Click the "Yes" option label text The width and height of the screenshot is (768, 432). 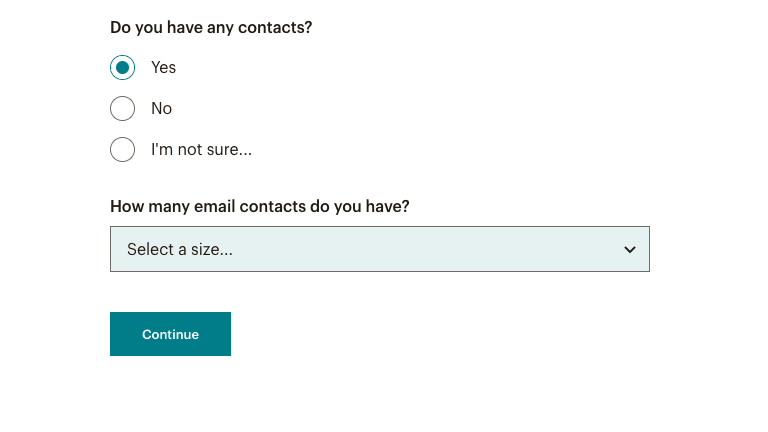(x=163, y=68)
